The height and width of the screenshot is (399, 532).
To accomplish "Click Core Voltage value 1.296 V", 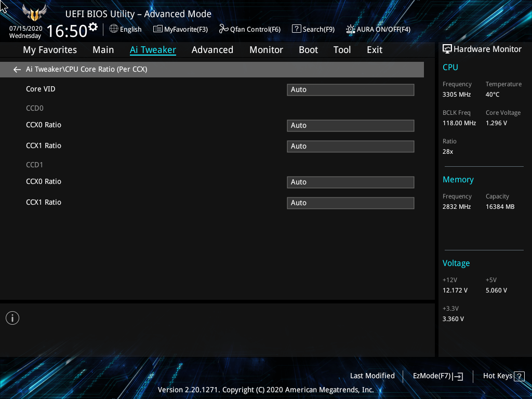I will pyautogui.click(x=496, y=123).
